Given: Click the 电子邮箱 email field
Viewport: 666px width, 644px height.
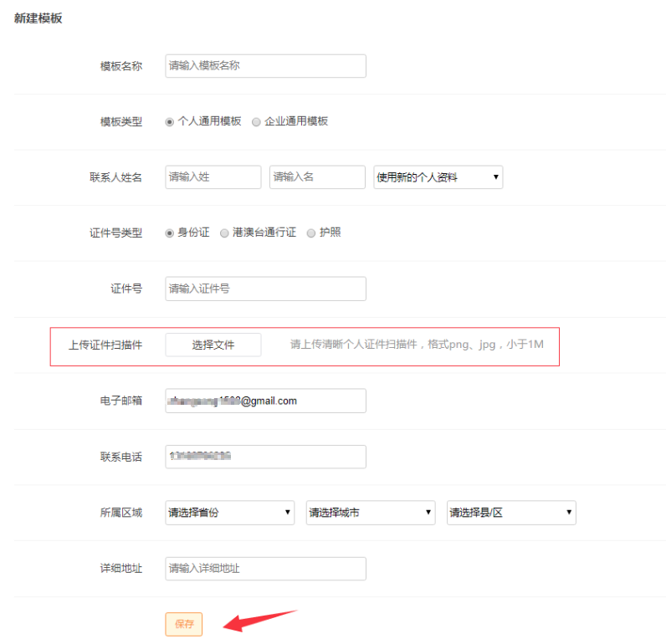Looking at the screenshot, I should tap(265, 401).
